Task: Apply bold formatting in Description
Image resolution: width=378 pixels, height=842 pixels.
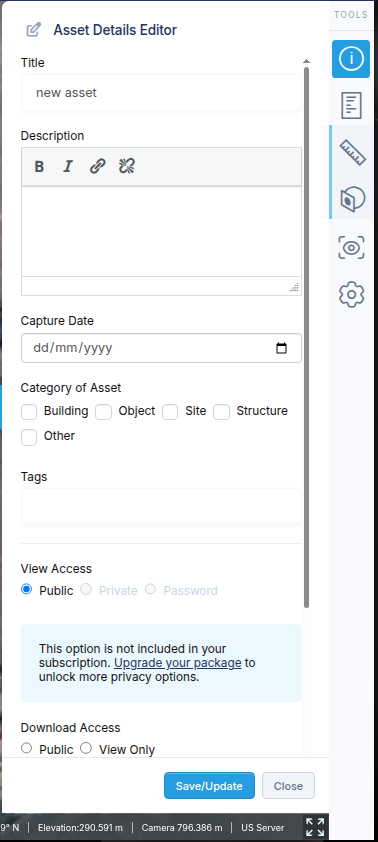Action: click(39, 166)
